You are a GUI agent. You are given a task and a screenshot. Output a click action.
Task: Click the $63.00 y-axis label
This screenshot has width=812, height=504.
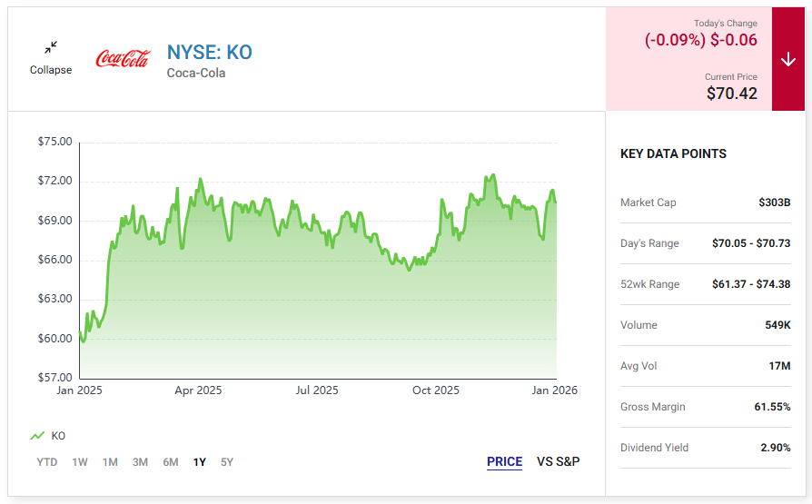coord(54,299)
